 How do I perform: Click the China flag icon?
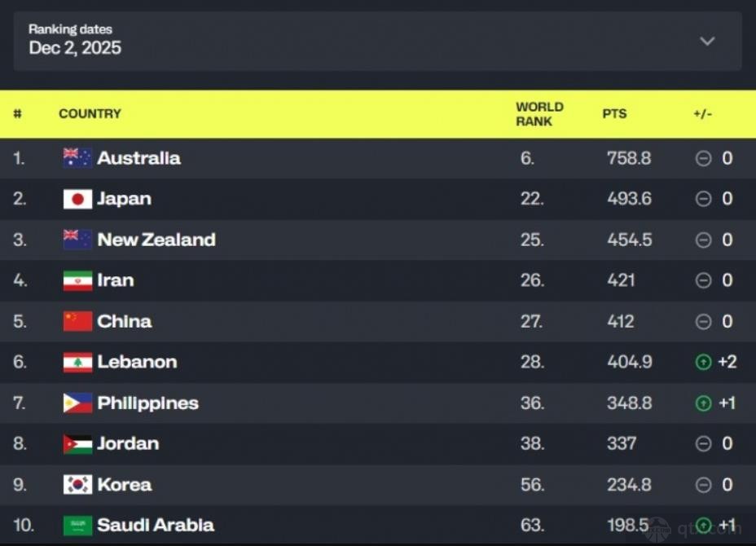pyautogui.click(x=77, y=321)
